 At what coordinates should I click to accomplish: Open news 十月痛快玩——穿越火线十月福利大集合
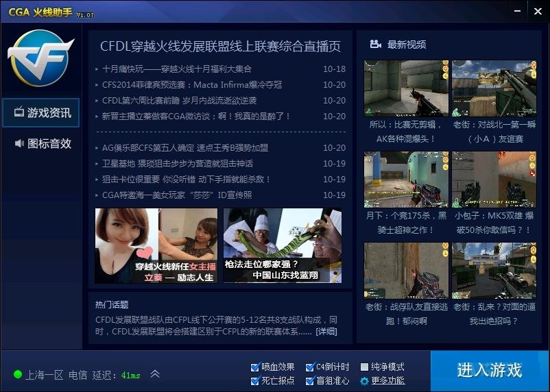click(177, 69)
